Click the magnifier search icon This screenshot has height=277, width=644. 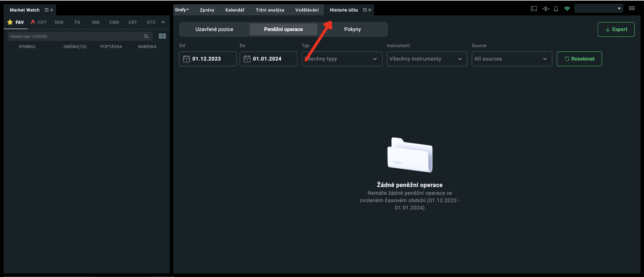click(146, 36)
